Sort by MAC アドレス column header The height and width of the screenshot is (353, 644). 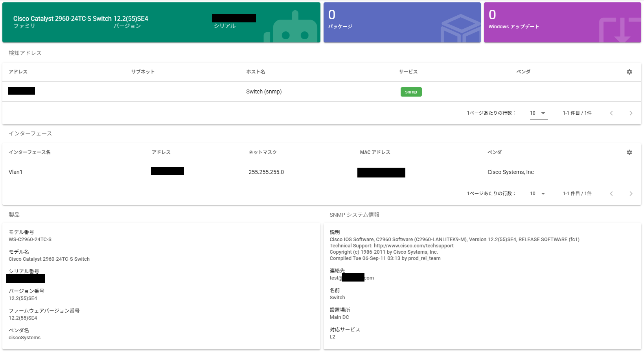tap(375, 152)
